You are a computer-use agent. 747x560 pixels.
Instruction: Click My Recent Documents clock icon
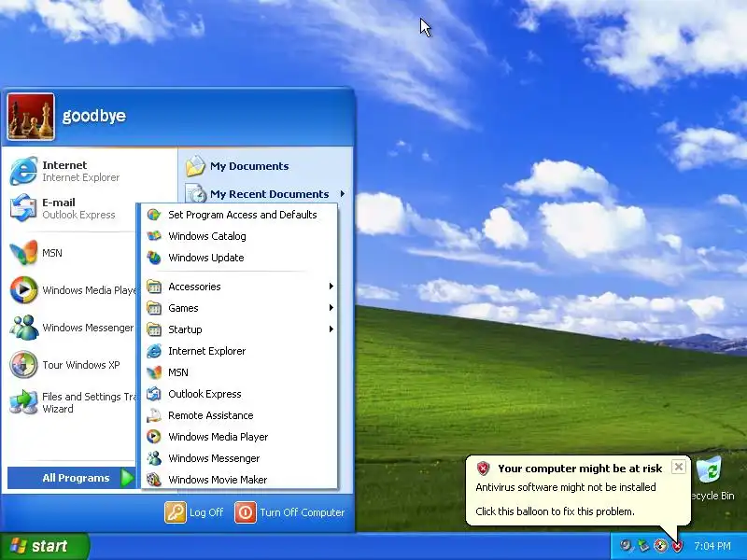coord(196,194)
